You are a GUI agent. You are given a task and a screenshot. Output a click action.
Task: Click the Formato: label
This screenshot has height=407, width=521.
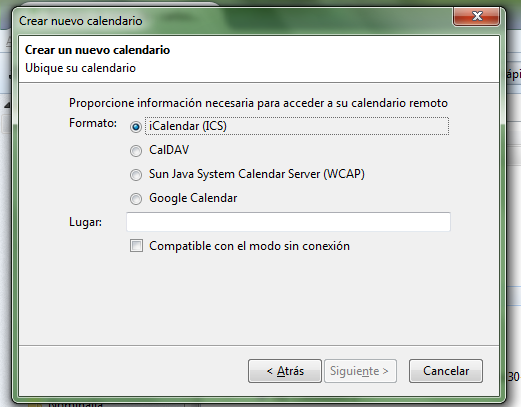click(x=93, y=123)
